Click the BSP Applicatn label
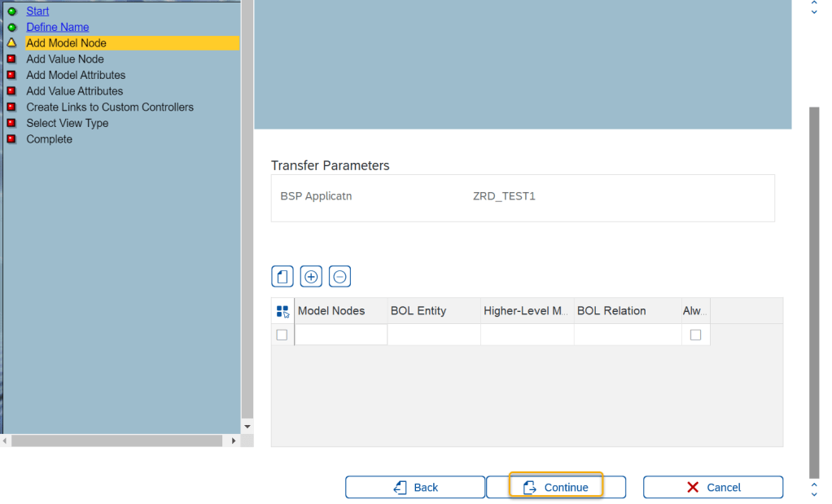The width and height of the screenshot is (832, 504). tap(316, 196)
